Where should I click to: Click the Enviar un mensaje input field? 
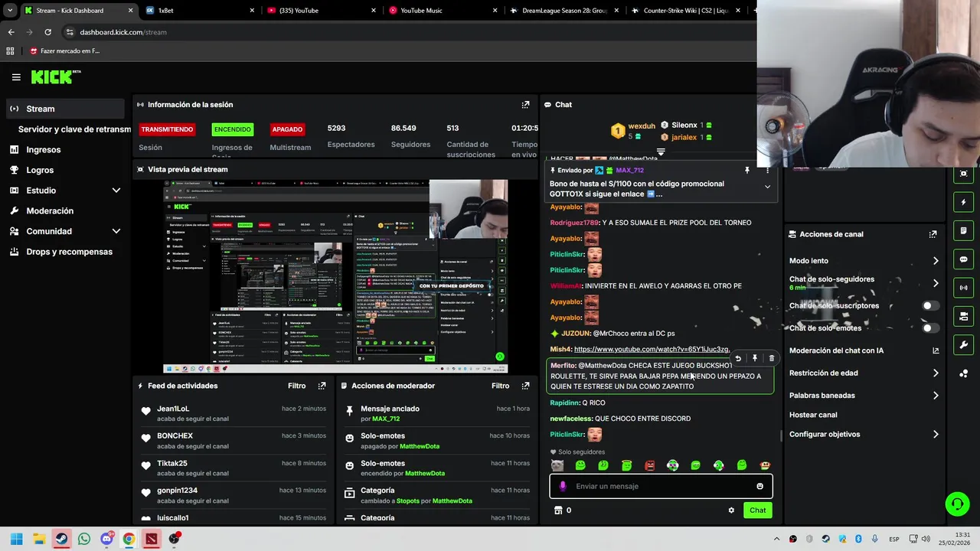[661, 486]
